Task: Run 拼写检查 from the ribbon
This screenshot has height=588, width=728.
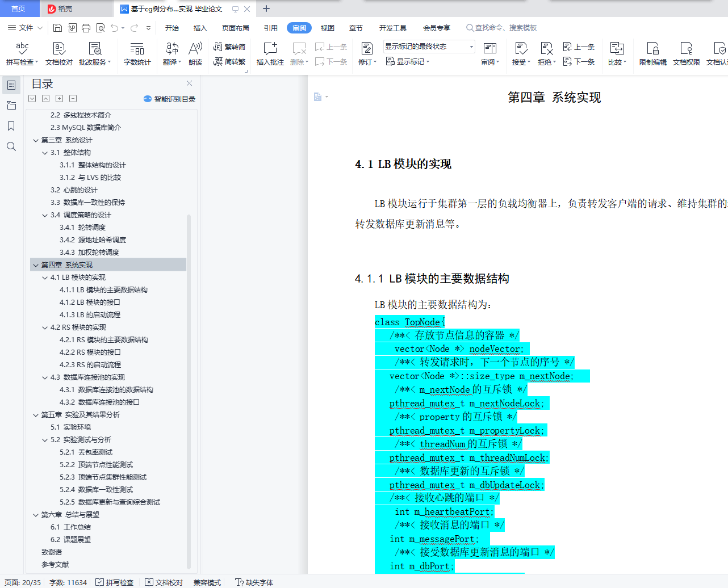Action: [x=22, y=54]
